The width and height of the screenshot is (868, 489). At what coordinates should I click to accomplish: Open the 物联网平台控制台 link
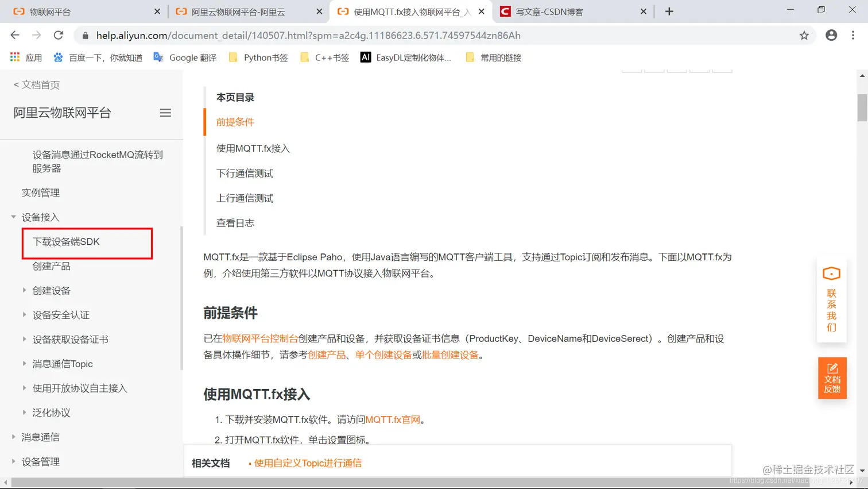[x=260, y=338]
